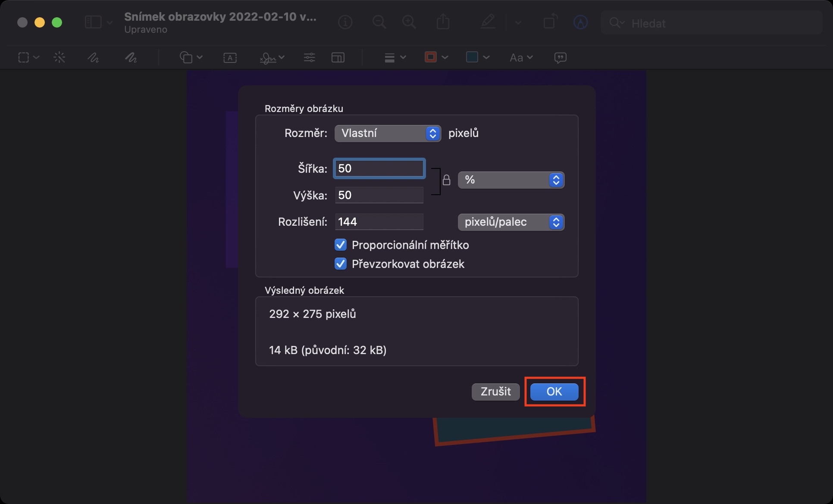Click the Text box tool icon
Viewport: 833px width, 504px height.
(230, 57)
